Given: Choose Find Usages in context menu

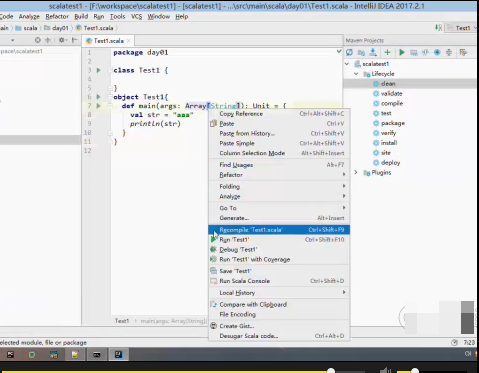Looking at the screenshot, I should tap(279, 165).
